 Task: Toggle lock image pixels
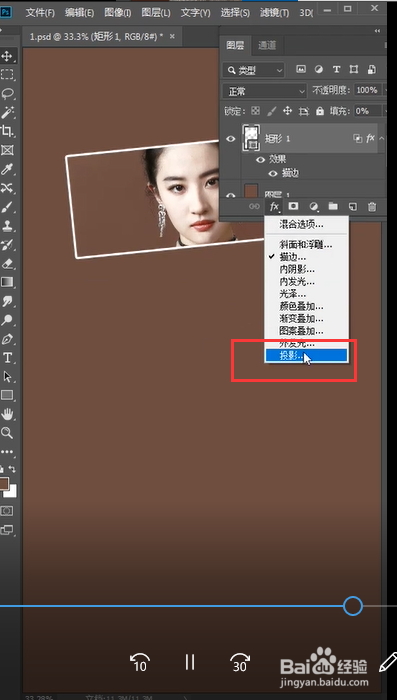[272, 111]
